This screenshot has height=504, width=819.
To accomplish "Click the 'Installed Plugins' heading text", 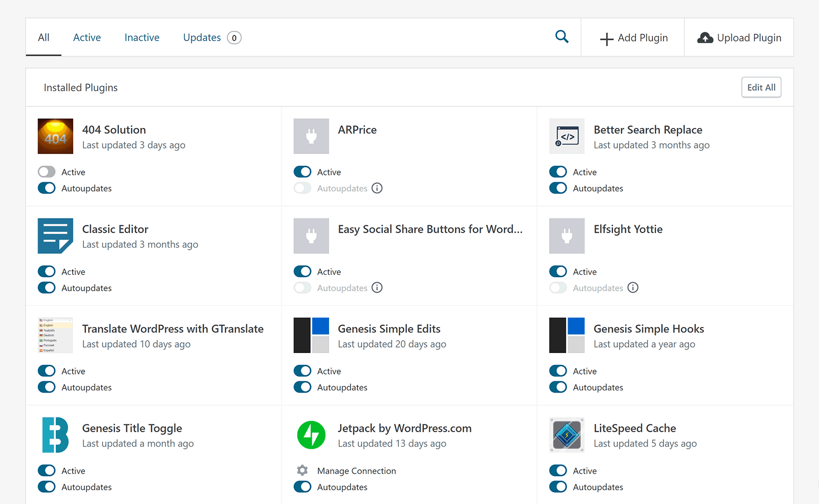I will coord(81,87).
